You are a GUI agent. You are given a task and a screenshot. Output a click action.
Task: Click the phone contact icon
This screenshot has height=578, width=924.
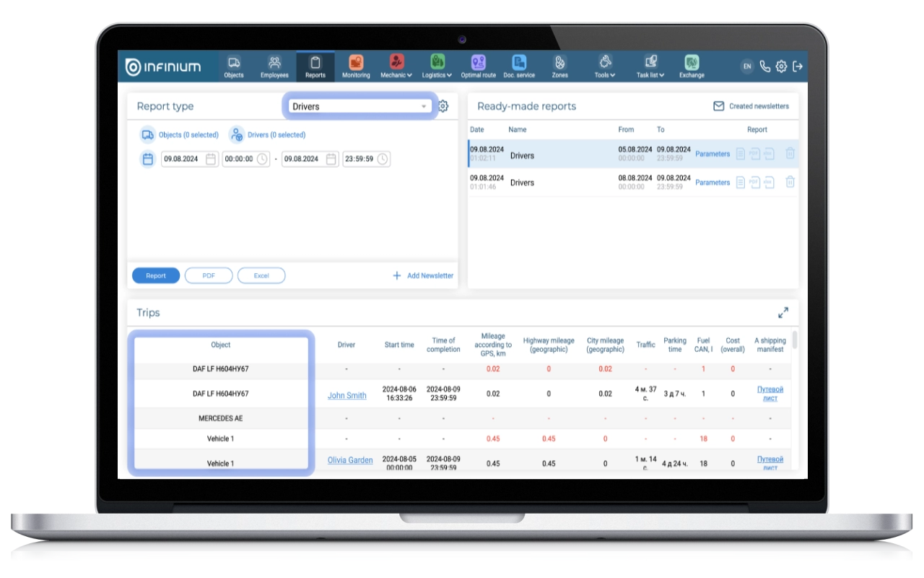point(765,66)
